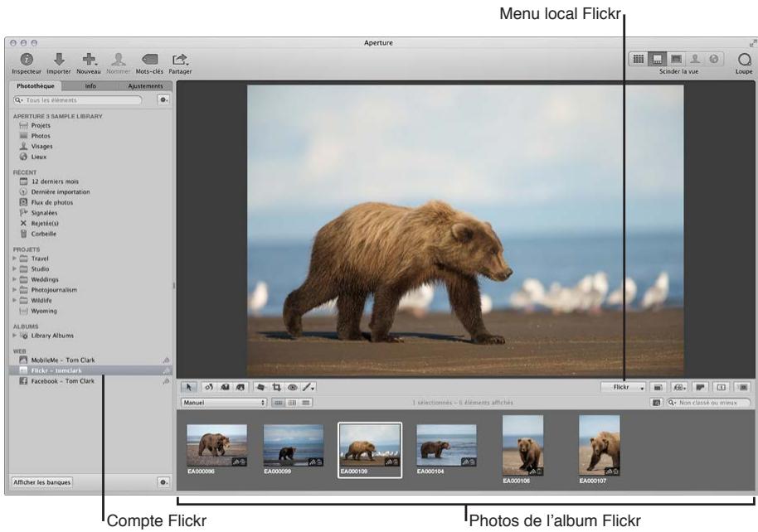Click the library search field
The width and height of the screenshot is (758, 532).
78,100
